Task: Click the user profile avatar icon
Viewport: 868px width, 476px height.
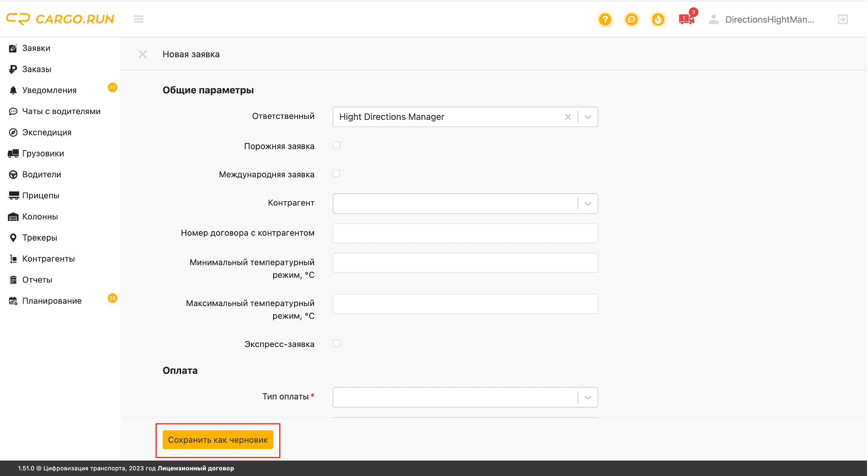Action: pyautogui.click(x=714, y=19)
